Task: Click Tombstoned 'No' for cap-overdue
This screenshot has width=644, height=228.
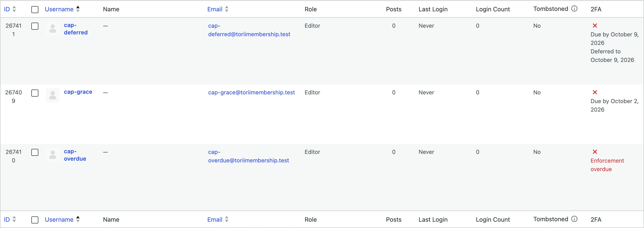Action: pos(537,152)
